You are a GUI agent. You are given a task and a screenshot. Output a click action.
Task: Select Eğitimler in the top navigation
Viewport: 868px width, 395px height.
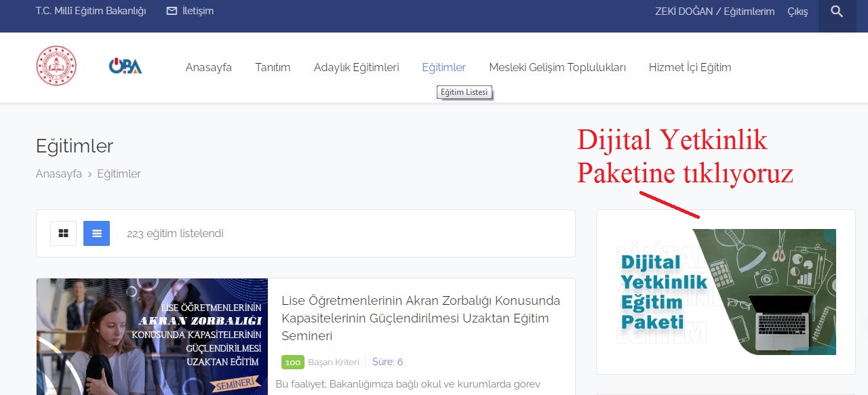coord(443,67)
